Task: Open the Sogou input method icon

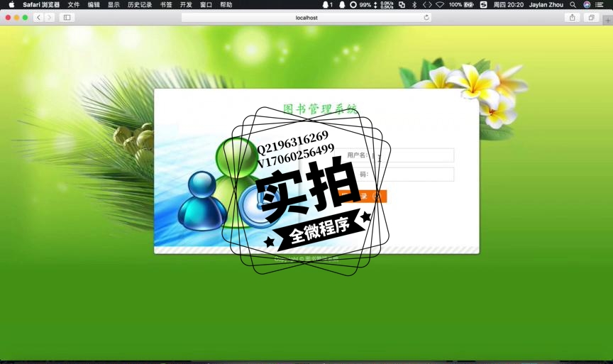Action: 484,5
